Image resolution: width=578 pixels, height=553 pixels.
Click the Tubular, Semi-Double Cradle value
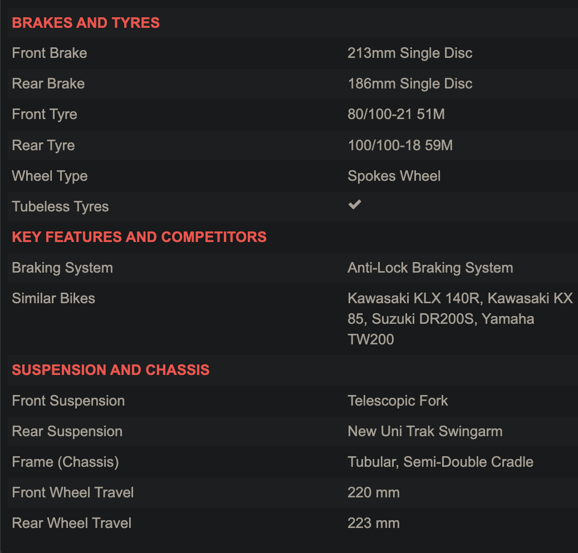(x=441, y=462)
